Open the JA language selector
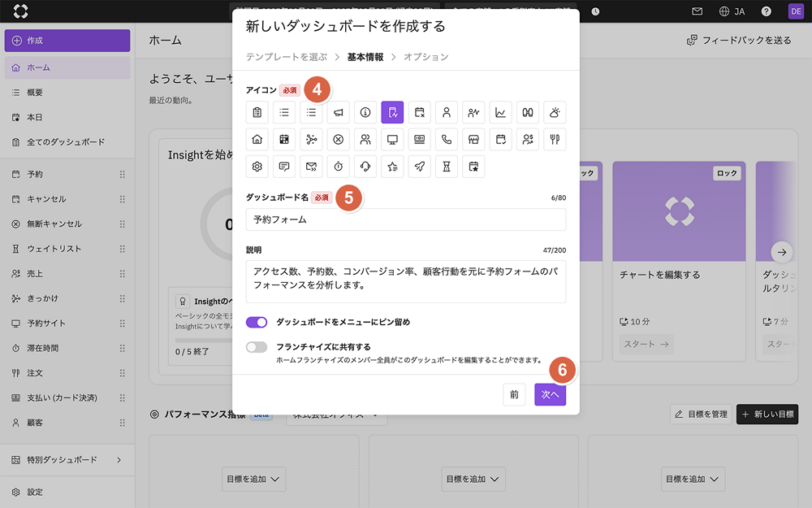This screenshot has width=812, height=508. pos(732,11)
